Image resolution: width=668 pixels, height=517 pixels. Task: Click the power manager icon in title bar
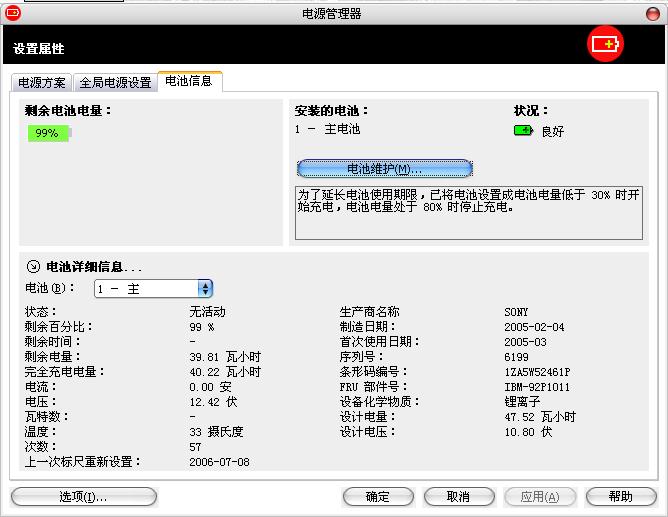pos(13,12)
